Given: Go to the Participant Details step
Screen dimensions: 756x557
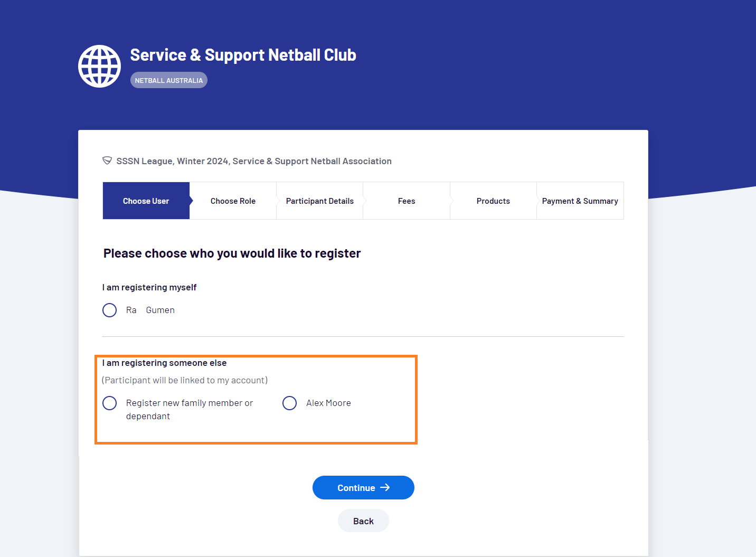Looking at the screenshot, I should coord(320,201).
